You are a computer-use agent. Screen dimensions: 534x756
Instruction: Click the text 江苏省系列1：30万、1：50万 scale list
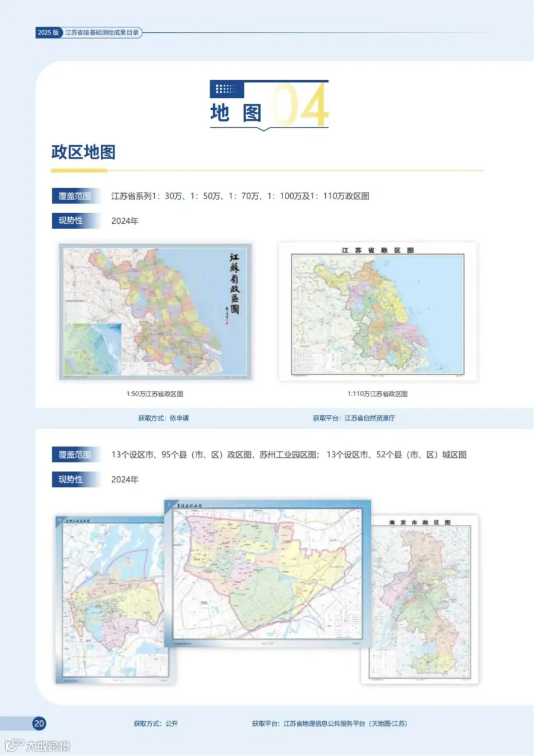240,196
